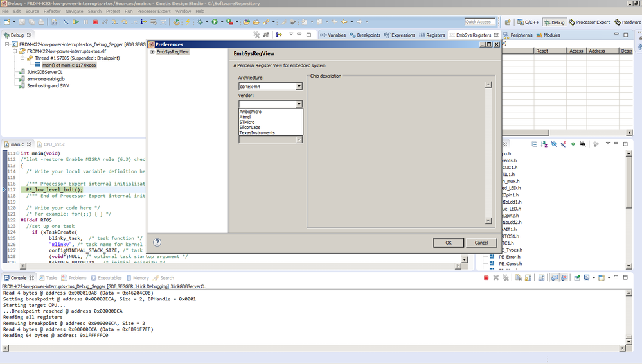Image resolution: width=642 pixels, height=364 pixels.
Task: Collapse the Vendor dropdown arrow
Action: [x=299, y=104]
